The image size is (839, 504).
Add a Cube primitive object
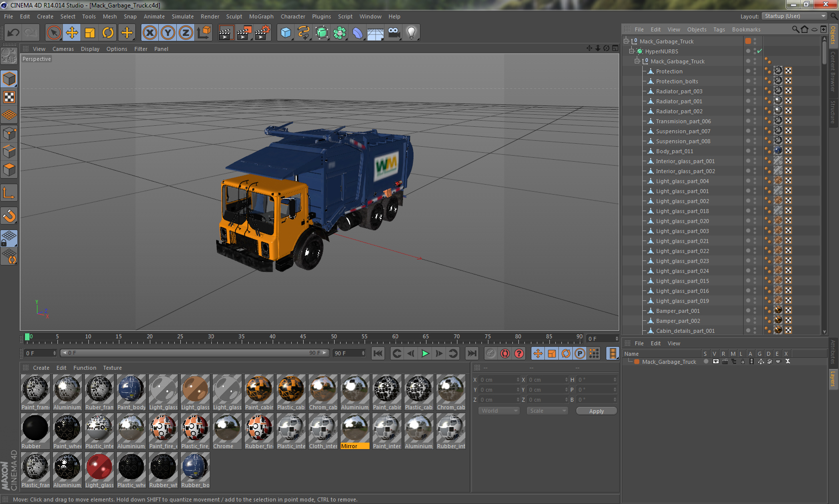click(x=286, y=33)
